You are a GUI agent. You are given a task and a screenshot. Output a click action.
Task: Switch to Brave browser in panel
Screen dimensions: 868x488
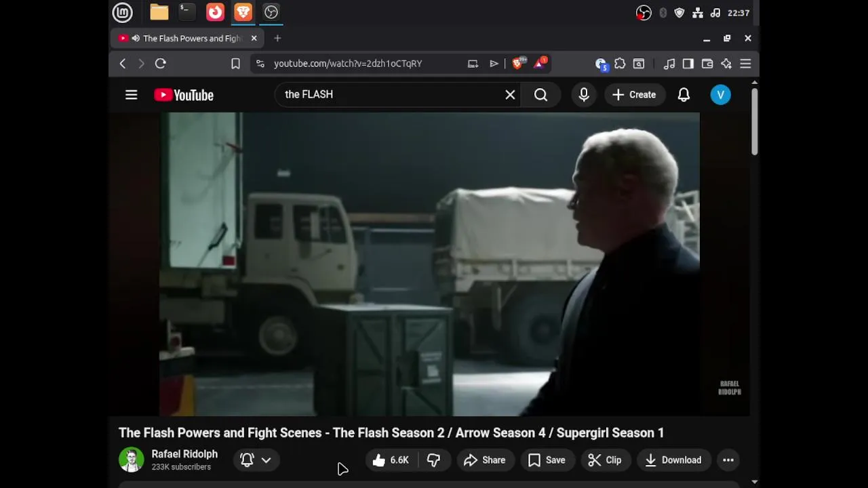[x=243, y=12]
